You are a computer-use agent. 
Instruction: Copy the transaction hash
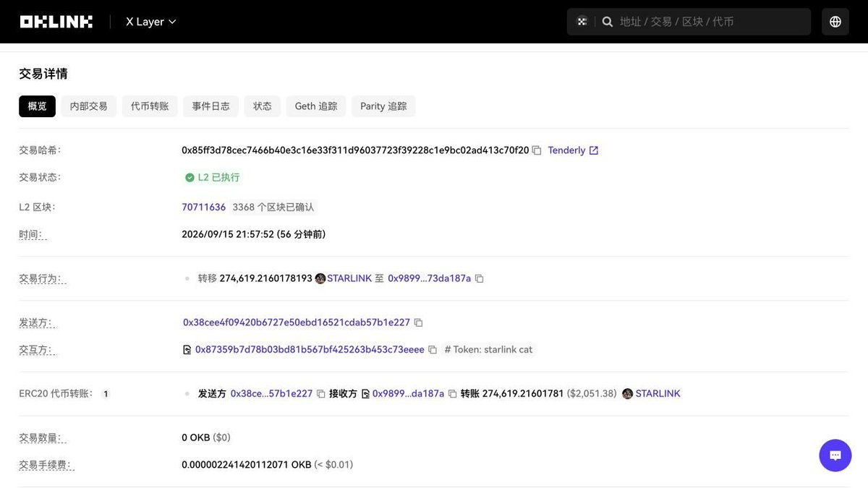(537, 150)
